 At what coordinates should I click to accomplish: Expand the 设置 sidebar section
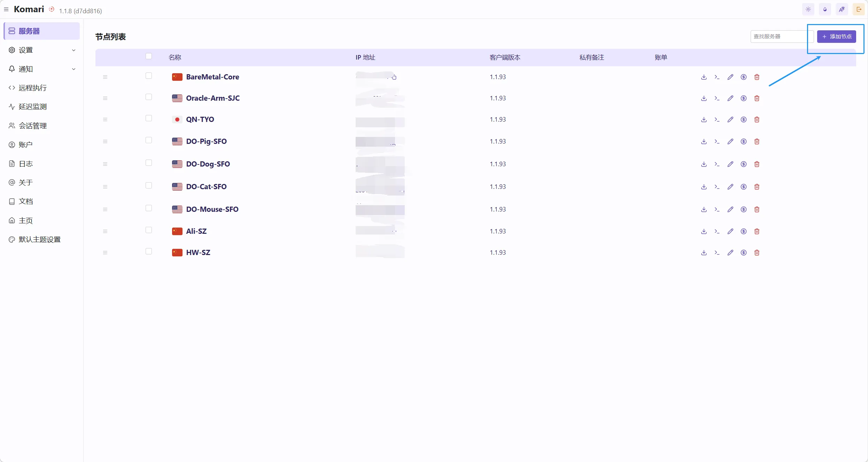[42, 50]
